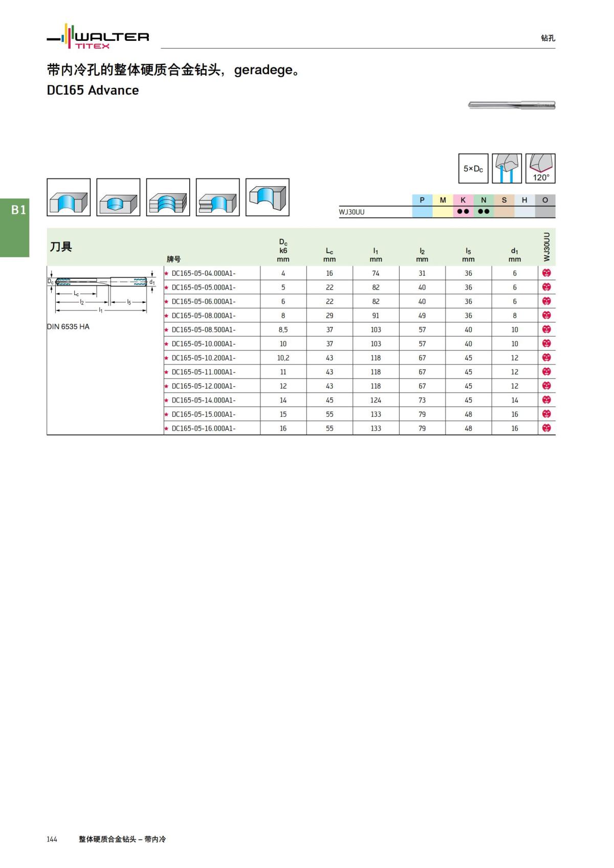
Task: Click the DC165 Advance title
Action: point(93,90)
